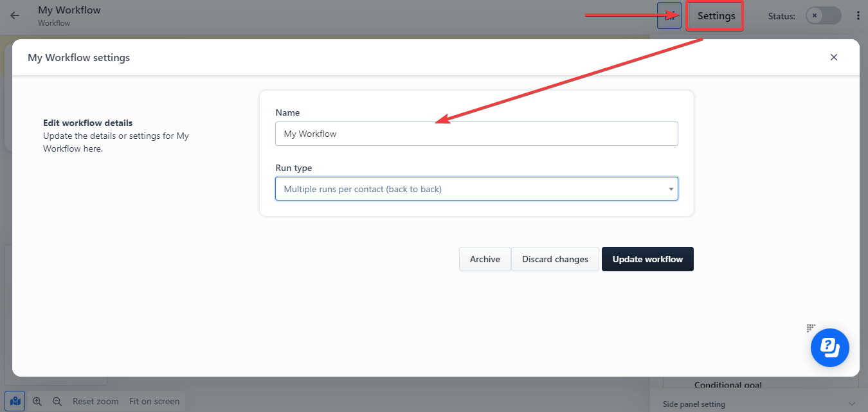This screenshot has height=412, width=868.
Task: Select the edit pencil icon beside Settings
Action: (669, 15)
